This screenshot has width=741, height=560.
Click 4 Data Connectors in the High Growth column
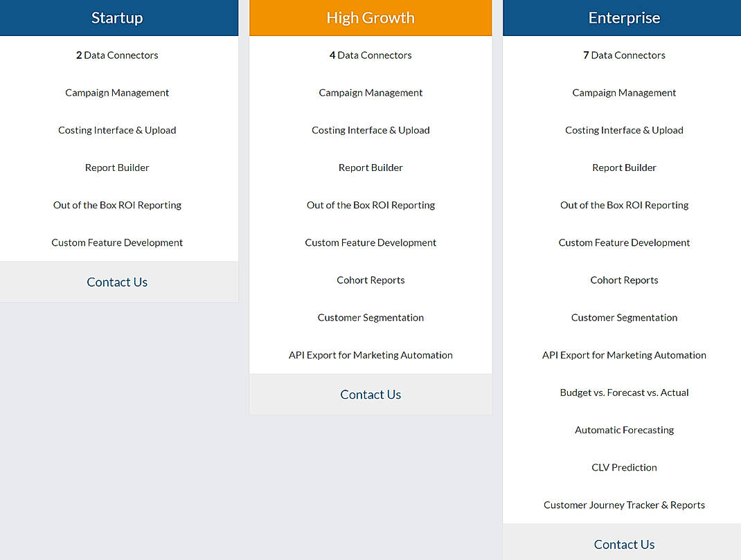(370, 55)
